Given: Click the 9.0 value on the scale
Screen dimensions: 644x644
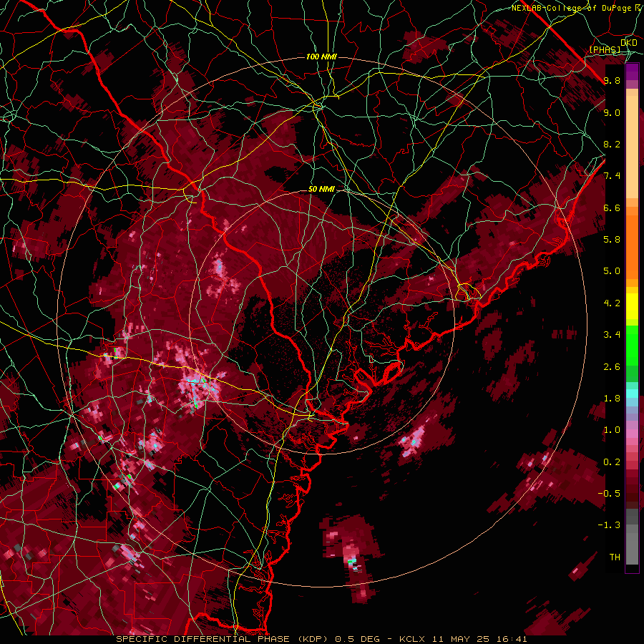Looking at the screenshot, I should pos(612,113).
